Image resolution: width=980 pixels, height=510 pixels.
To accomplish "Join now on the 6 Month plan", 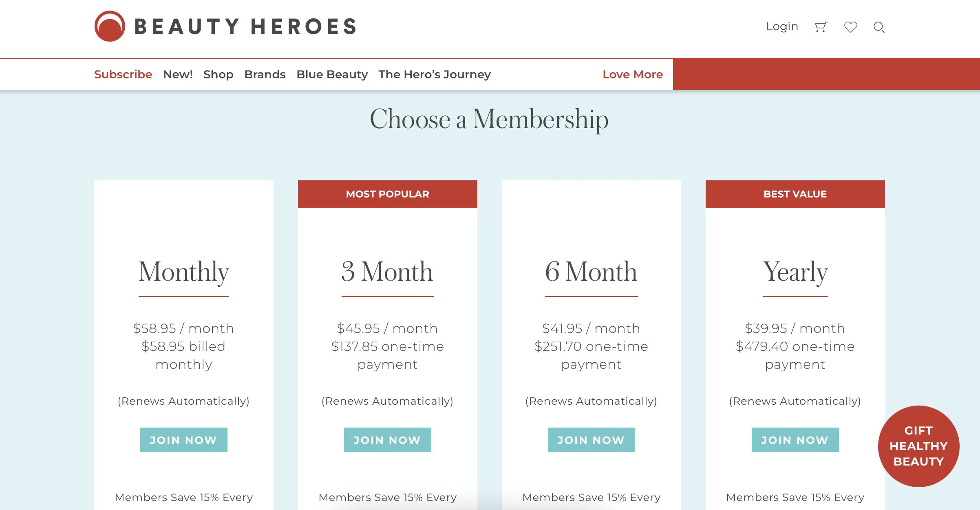I will (591, 440).
